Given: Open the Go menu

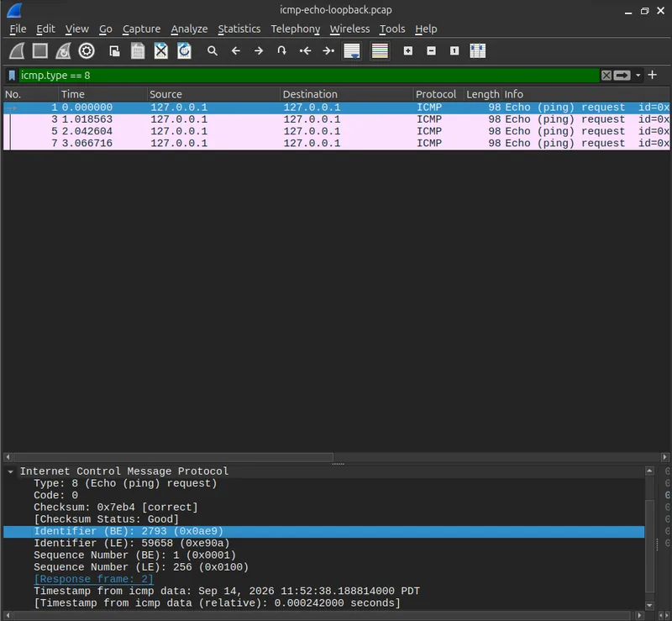Looking at the screenshot, I should pos(106,29).
